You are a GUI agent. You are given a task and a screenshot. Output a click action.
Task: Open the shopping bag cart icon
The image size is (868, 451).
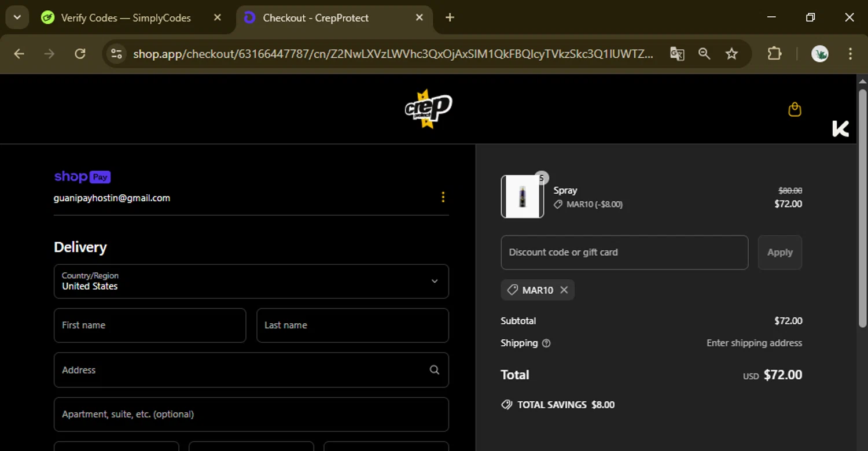[x=795, y=109]
